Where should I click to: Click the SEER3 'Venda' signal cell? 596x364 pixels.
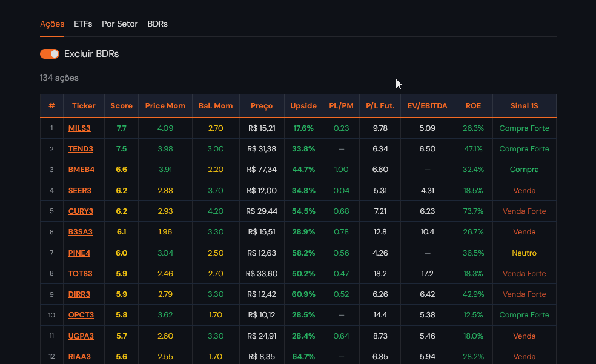pyautogui.click(x=524, y=191)
